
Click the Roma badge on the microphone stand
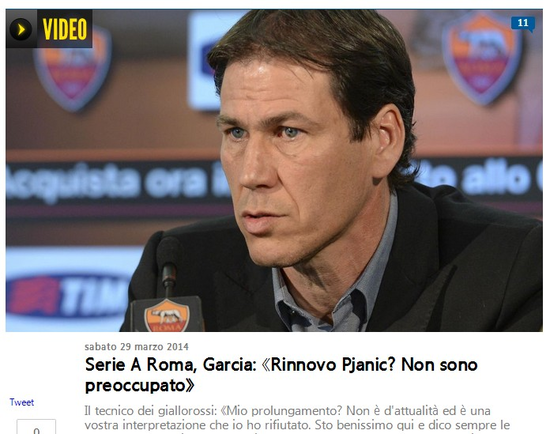point(167,315)
